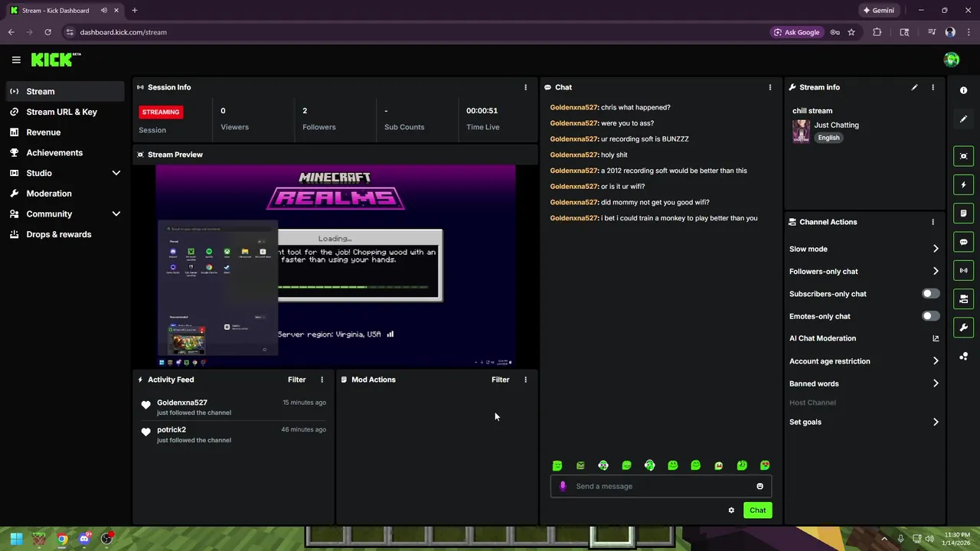Insert the heart-eyes green emote
The width and height of the screenshot is (980, 551).
click(x=765, y=465)
